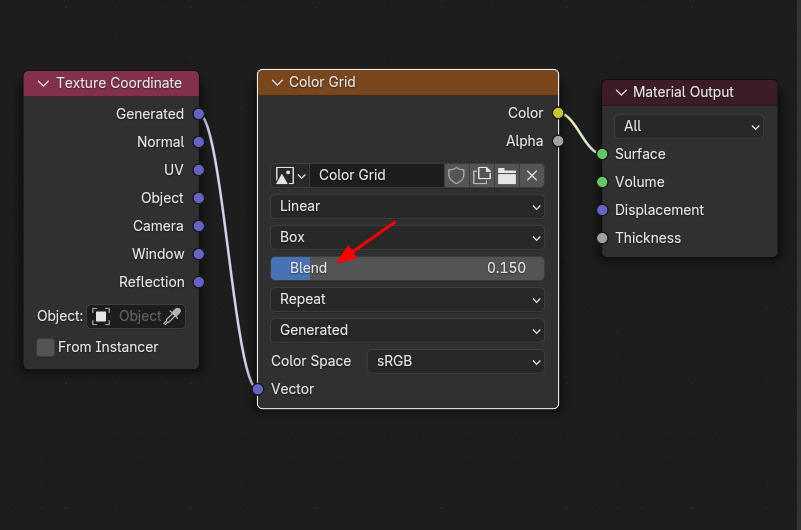Open the Box projection dropdown

(x=407, y=237)
